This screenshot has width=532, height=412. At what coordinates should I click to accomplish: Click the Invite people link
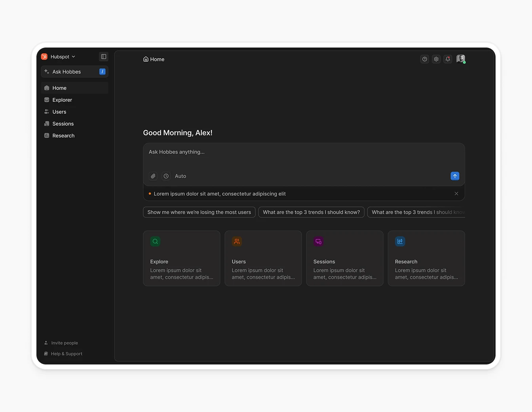64,343
